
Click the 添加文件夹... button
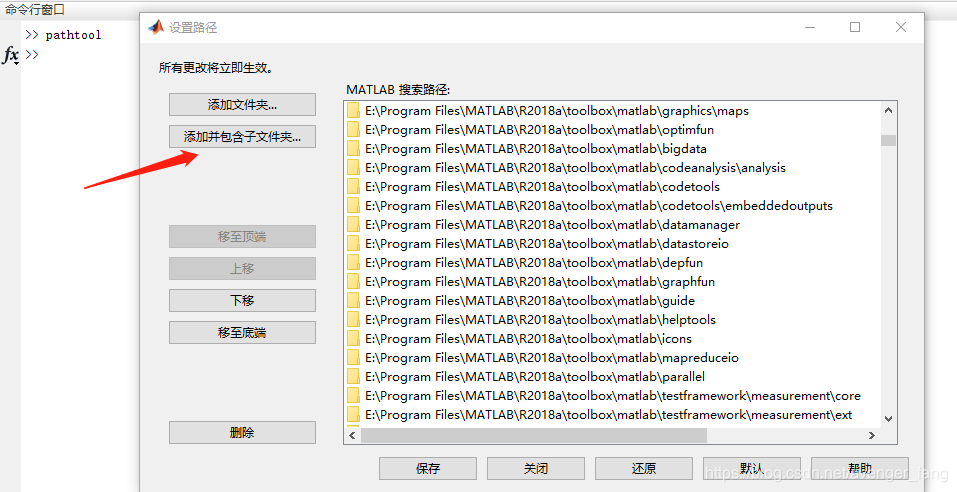point(242,104)
